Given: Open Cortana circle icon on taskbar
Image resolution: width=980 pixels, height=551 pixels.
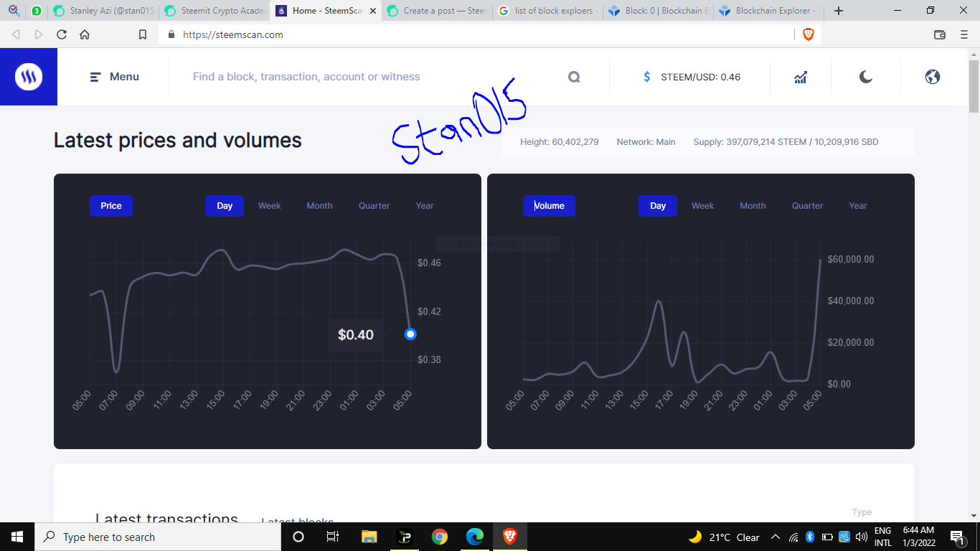Looking at the screenshot, I should point(298,537).
